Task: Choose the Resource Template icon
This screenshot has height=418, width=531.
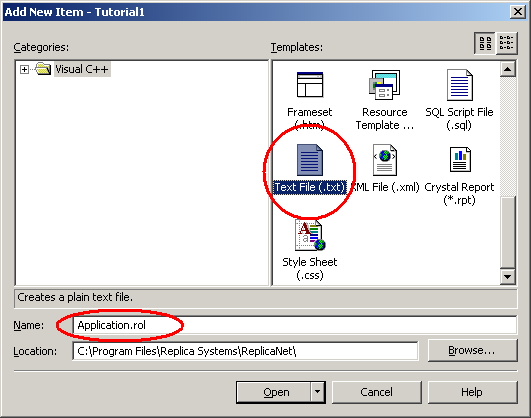Action: 385,85
